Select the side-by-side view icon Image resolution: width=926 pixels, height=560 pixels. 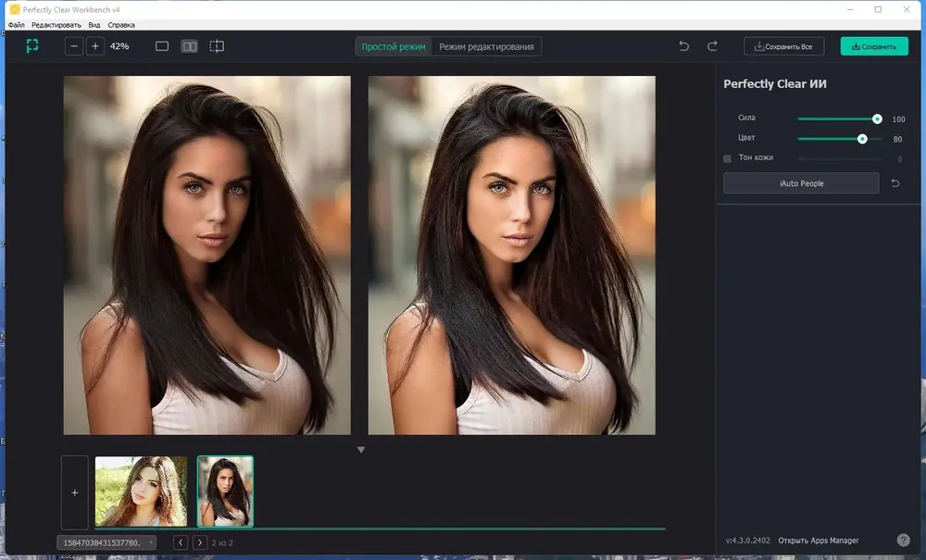189,46
